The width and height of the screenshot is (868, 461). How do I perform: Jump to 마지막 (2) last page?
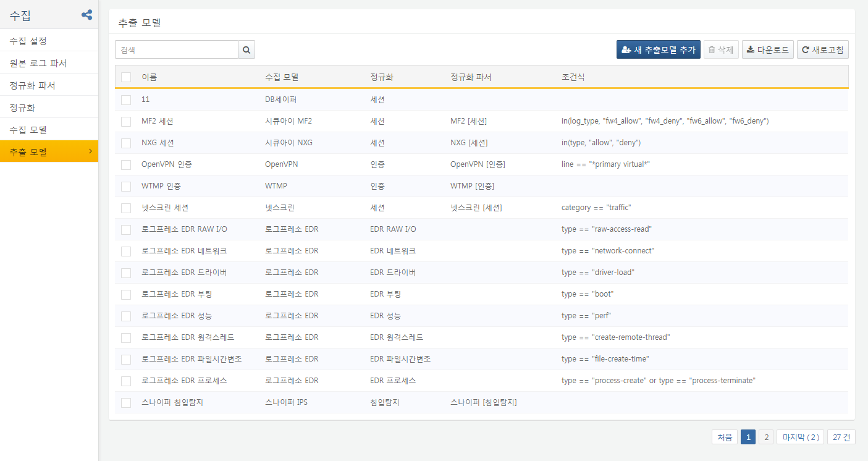(x=800, y=437)
